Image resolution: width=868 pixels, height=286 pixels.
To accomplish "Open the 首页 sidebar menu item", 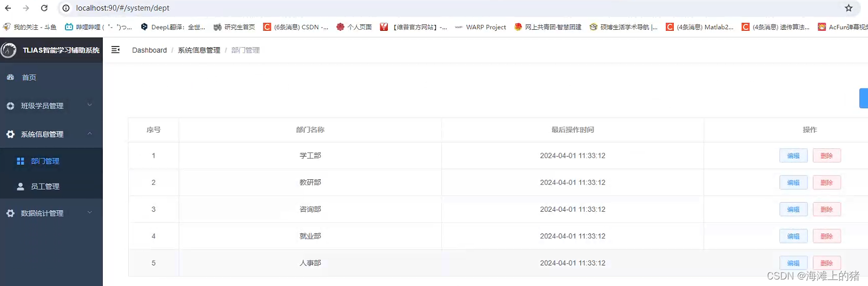I will (x=51, y=77).
